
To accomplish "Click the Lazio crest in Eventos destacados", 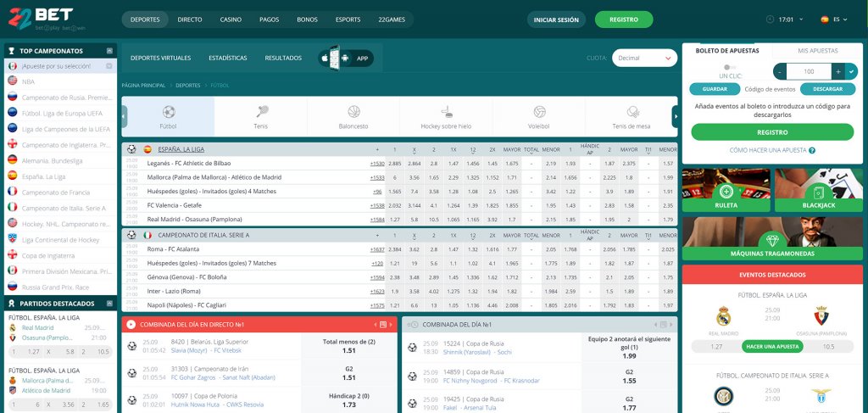I will coord(821,396).
